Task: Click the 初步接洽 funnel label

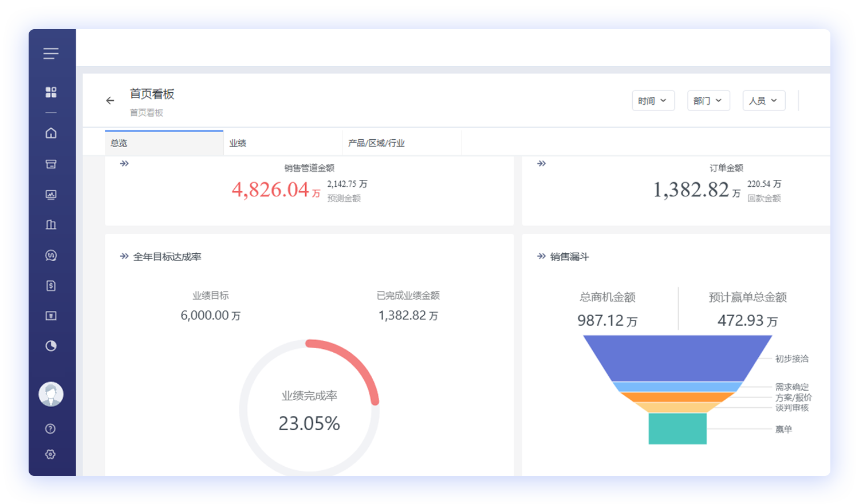Action: pos(792,359)
